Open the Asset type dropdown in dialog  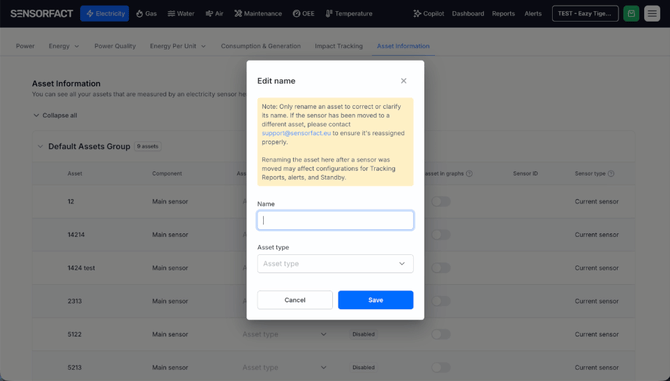(335, 264)
